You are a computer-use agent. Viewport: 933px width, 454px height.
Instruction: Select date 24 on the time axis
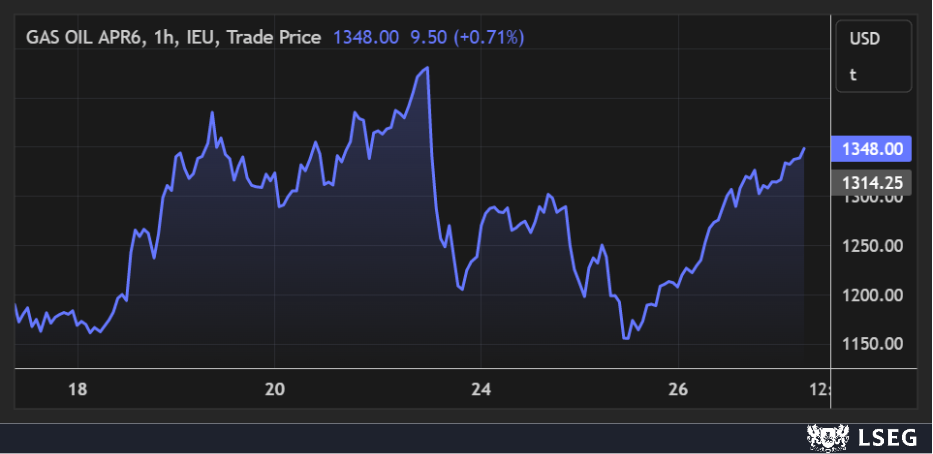pos(482,388)
